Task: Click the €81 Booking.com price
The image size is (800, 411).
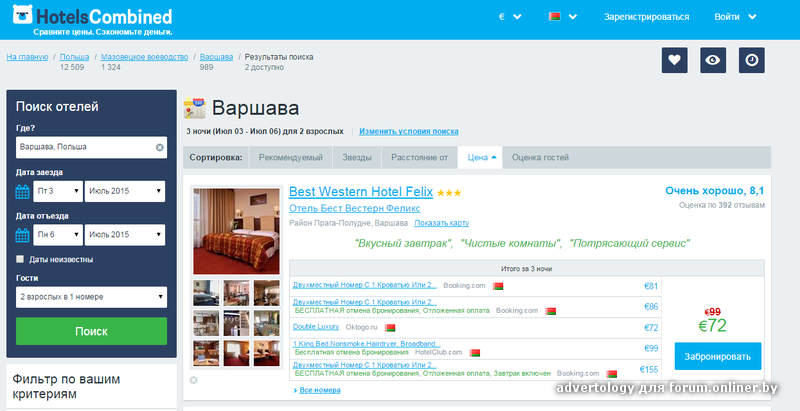Action: (651, 286)
